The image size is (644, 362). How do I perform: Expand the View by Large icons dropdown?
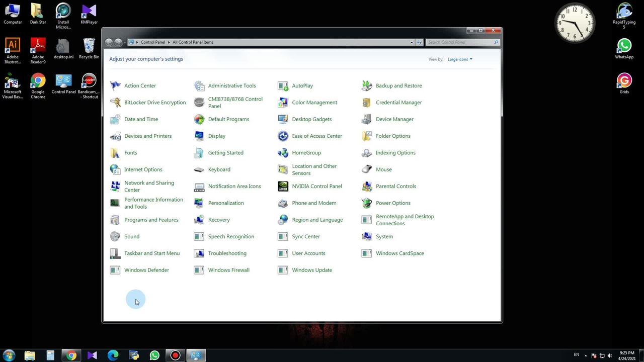(460, 59)
